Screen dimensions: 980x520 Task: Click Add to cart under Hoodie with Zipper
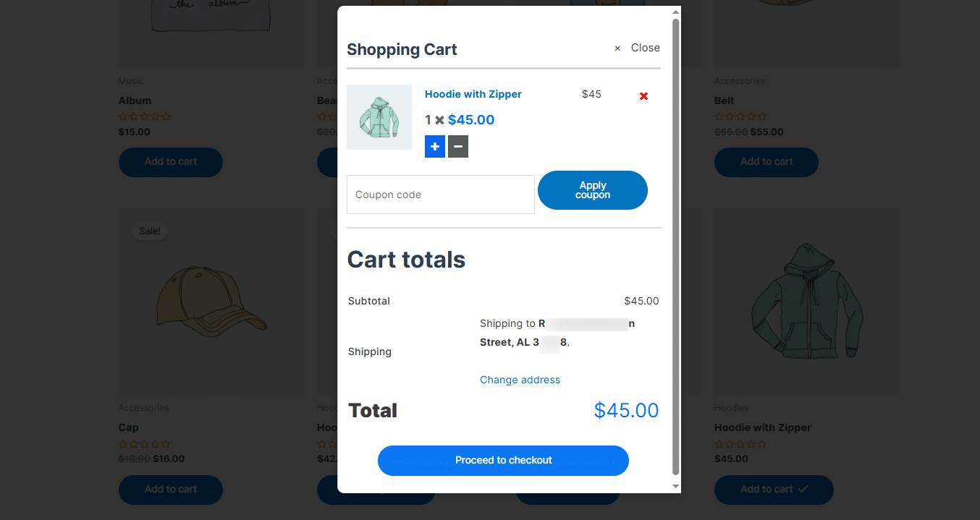pyautogui.click(x=774, y=490)
